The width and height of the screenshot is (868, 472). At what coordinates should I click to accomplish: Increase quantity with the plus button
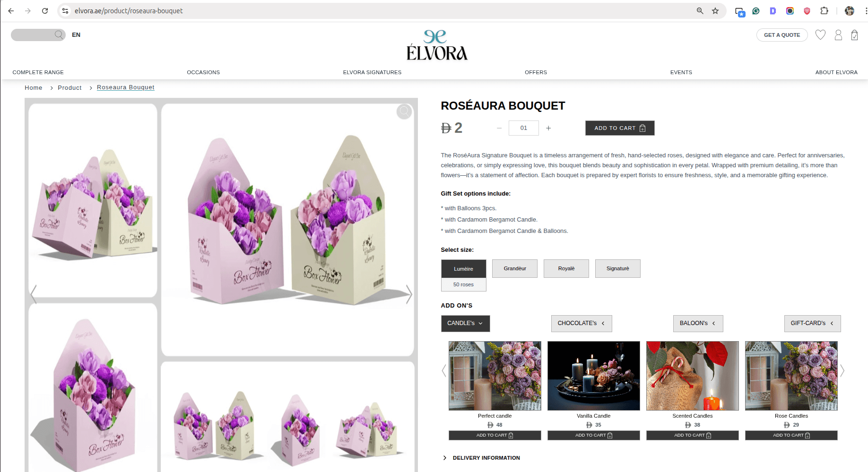tap(548, 128)
